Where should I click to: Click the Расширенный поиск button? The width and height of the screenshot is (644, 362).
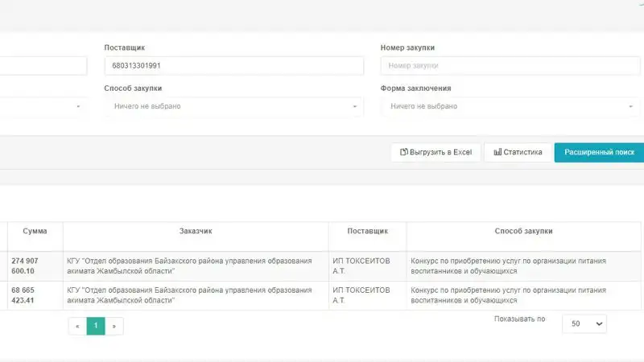(599, 152)
